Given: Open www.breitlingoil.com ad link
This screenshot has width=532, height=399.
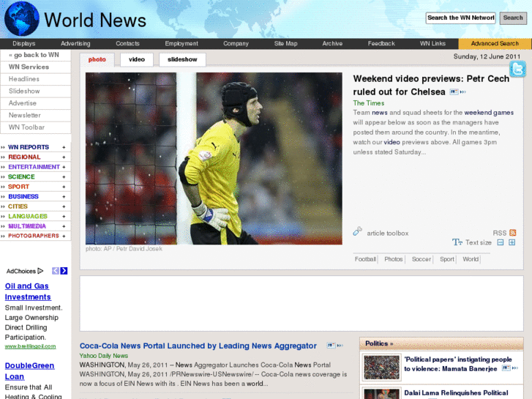Looking at the screenshot, I should [x=30, y=346].
